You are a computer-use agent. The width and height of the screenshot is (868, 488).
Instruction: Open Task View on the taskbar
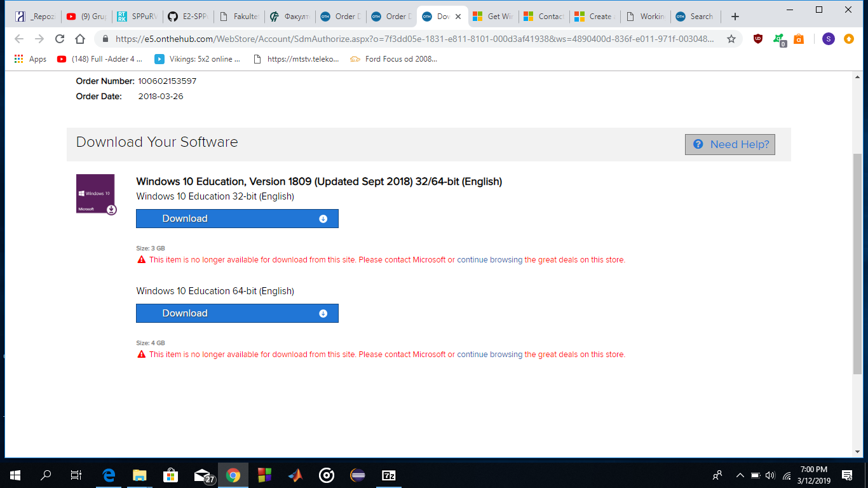(76, 475)
